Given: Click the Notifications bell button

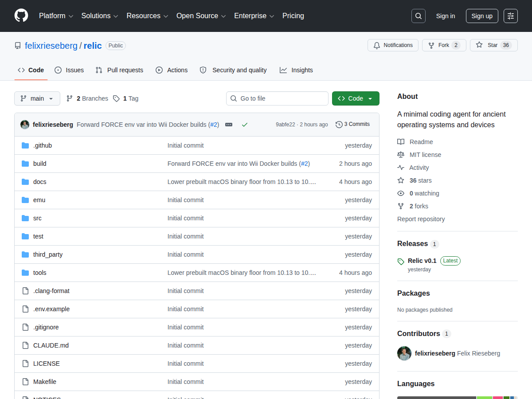Looking at the screenshot, I should click(393, 45).
